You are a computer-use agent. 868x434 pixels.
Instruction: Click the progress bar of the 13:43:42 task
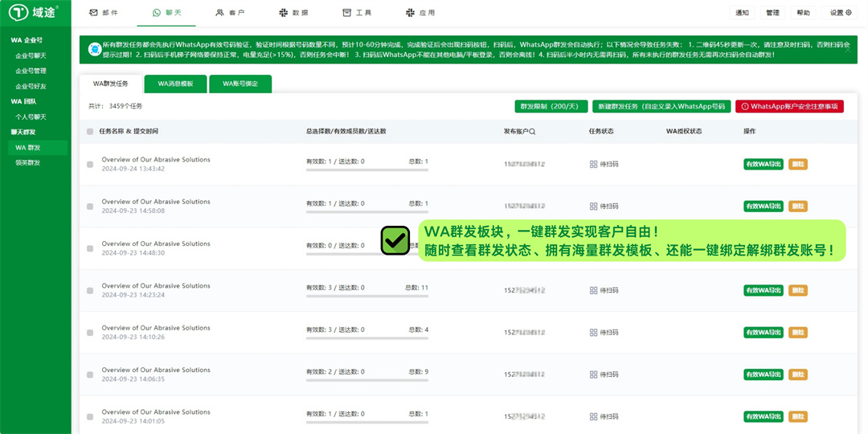(367, 170)
